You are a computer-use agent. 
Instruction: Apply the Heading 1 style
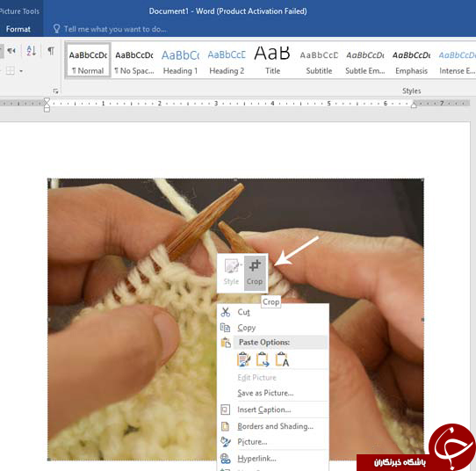coord(180,61)
